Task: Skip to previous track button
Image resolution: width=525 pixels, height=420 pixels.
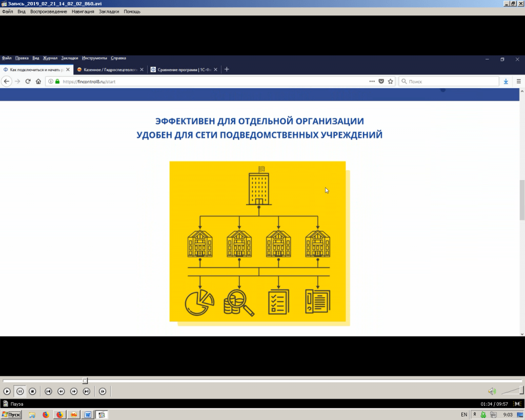Action: [x=48, y=391]
